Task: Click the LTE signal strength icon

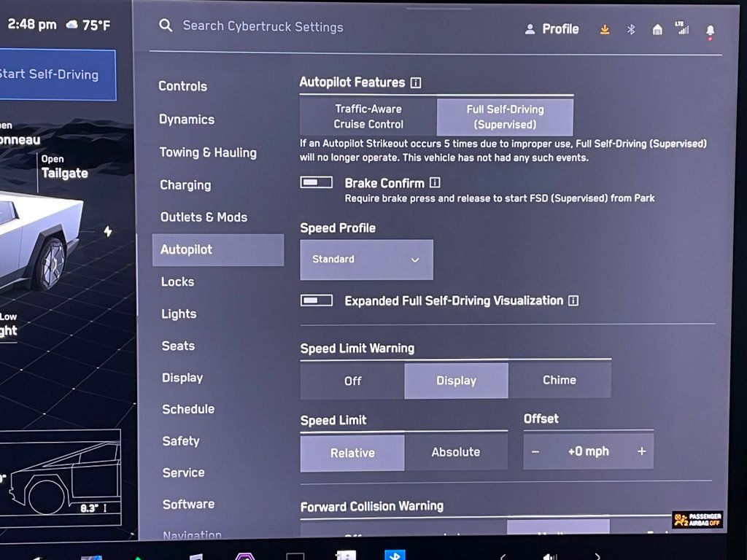Action: click(682, 28)
